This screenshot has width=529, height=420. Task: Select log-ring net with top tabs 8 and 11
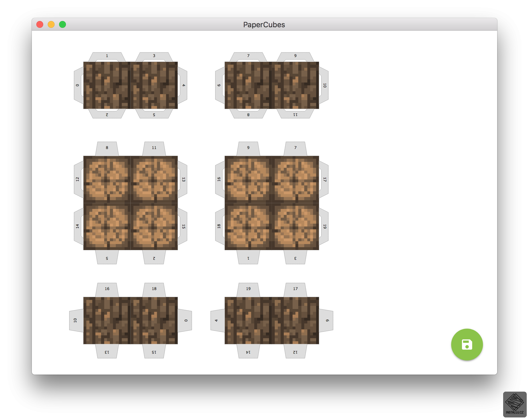point(130,203)
